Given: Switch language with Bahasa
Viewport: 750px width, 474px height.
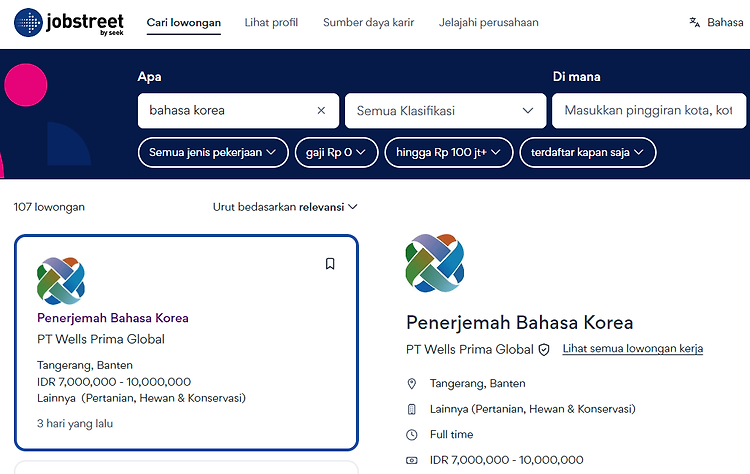Looking at the screenshot, I should coord(725,22).
